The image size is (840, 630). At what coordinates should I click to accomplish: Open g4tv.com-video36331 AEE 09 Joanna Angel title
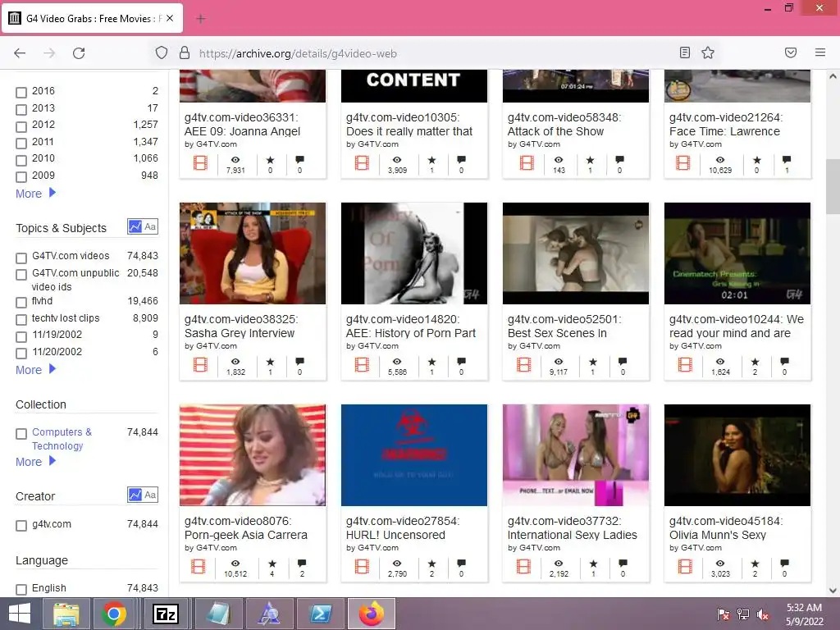click(242, 125)
